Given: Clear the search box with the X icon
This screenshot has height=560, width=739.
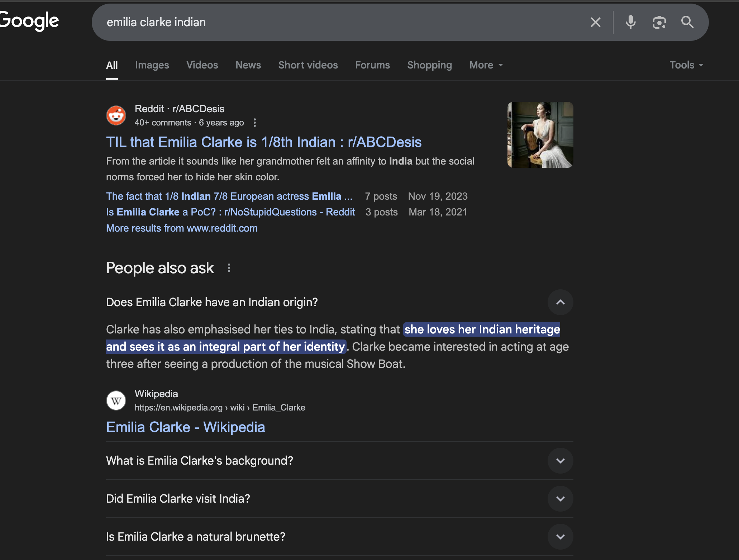Looking at the screenshot, I should pos(595,22).
